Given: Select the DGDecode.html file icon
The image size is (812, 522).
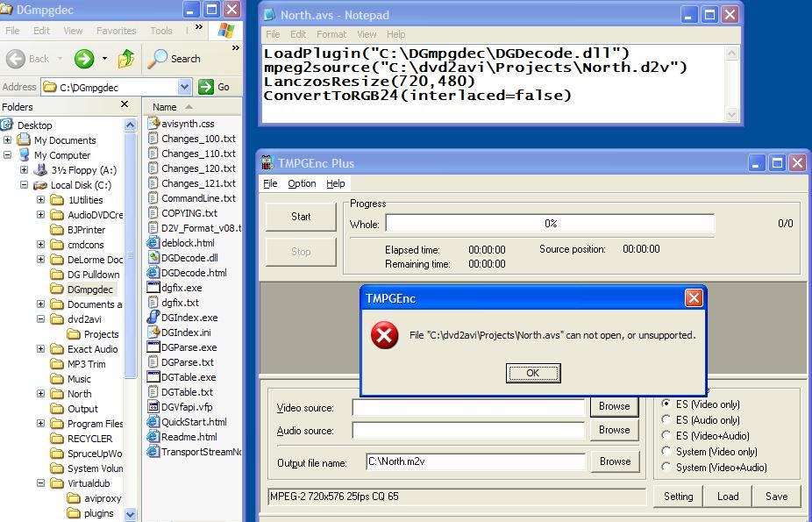Looking at the screenshot, I should pos(153,272).
